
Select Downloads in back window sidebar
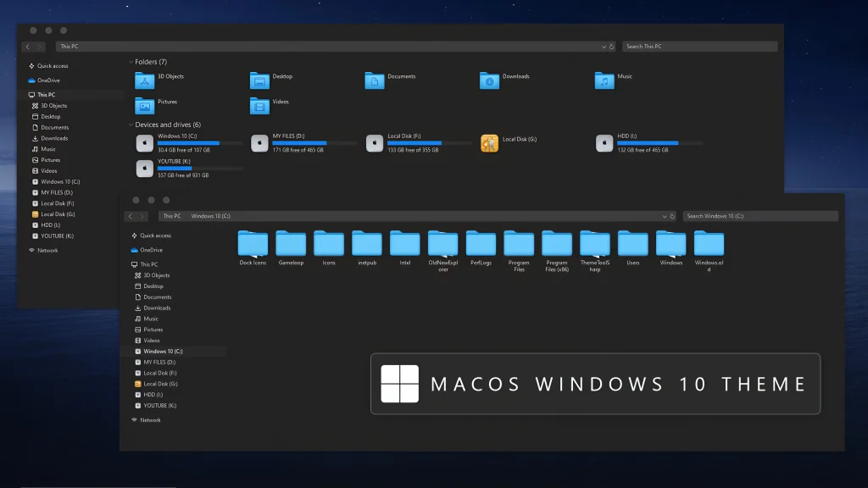50,138
